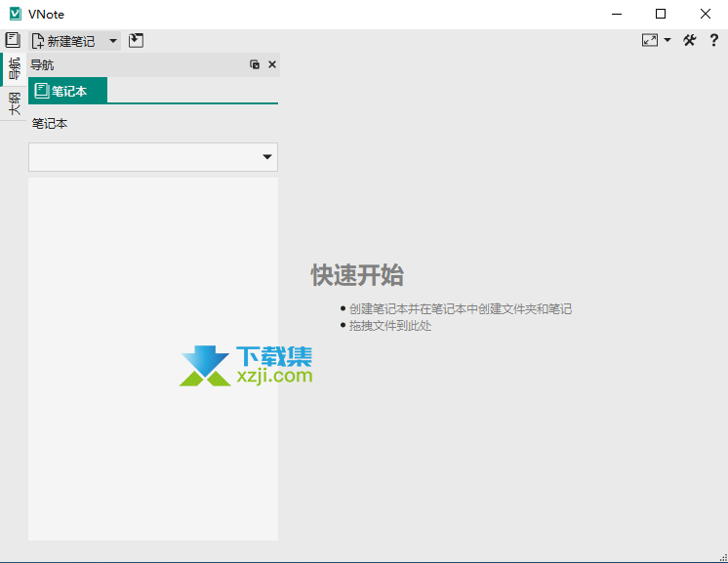Click the import icon in toolbar
This screenshot has height=563, width=728.
coord(136,40)
